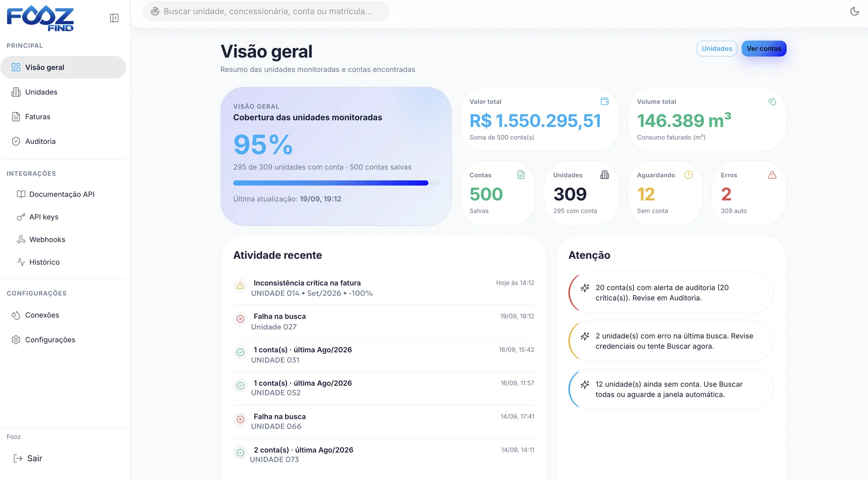Click the 95% coverage value

263,144
